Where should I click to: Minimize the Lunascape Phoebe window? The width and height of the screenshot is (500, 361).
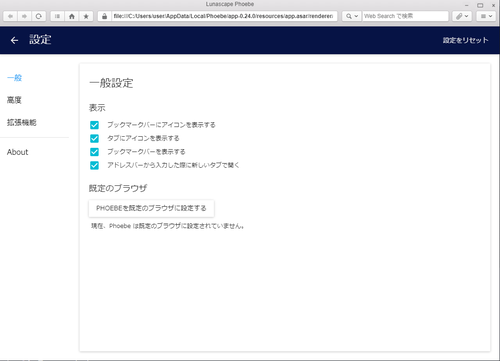[467, 5]
